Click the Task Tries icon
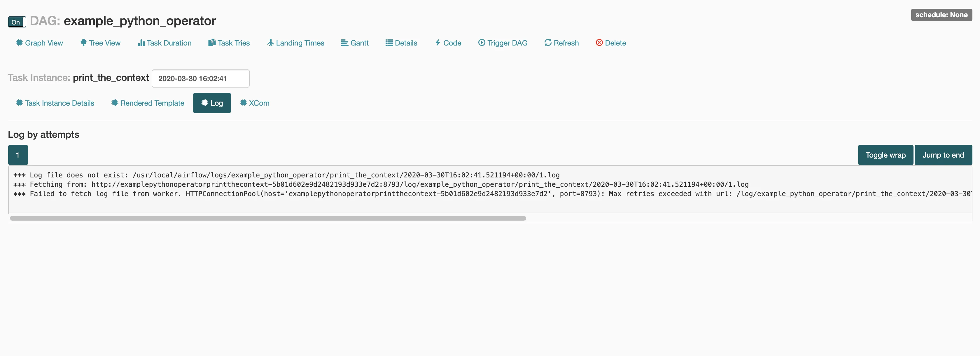 click(212, 43)
